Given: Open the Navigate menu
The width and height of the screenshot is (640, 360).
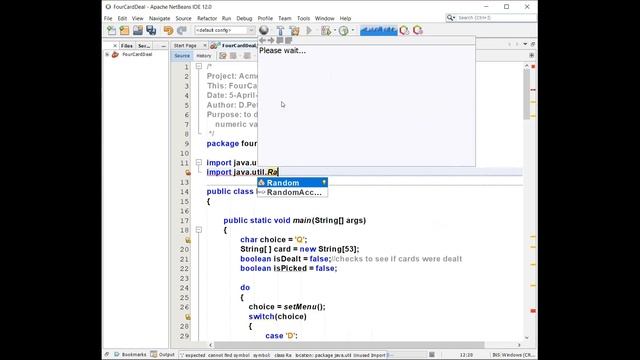Looking at the screenshot, I should [159, 18].
